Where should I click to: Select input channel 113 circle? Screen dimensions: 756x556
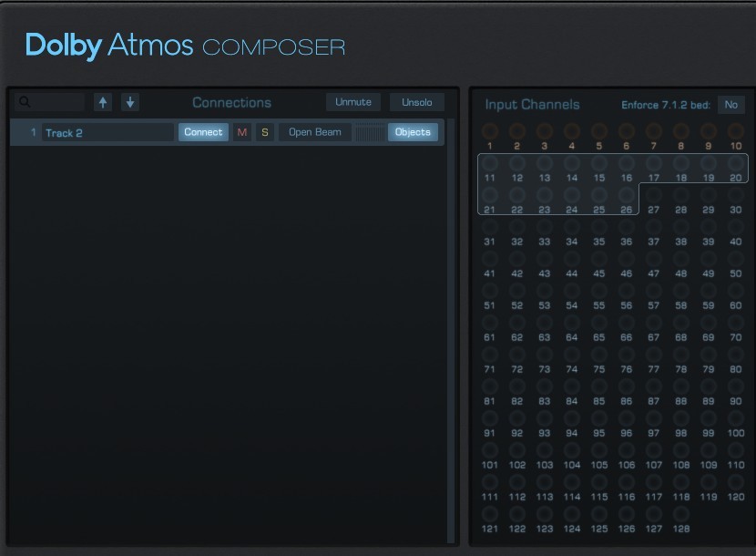(545, 481)
